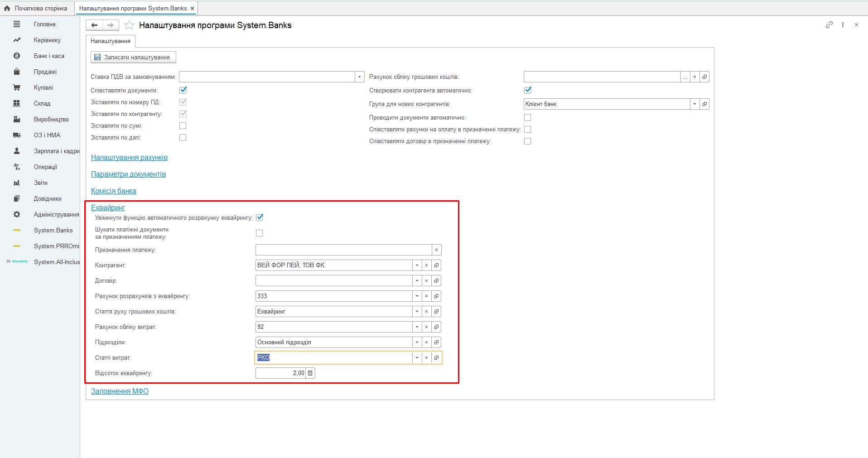The width and height of the screenshot is (868, 458).
Task: Open Банк і каса sidebar section
Action: tap(49, 56)
